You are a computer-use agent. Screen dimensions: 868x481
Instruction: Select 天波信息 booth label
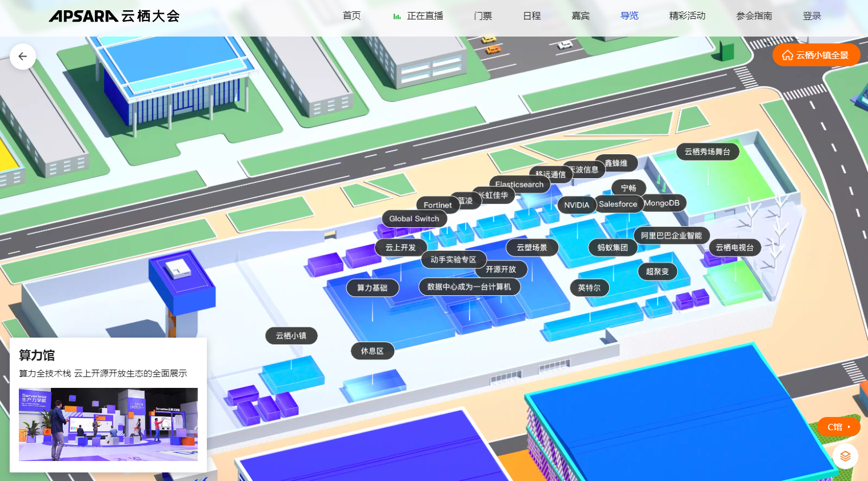584,170
